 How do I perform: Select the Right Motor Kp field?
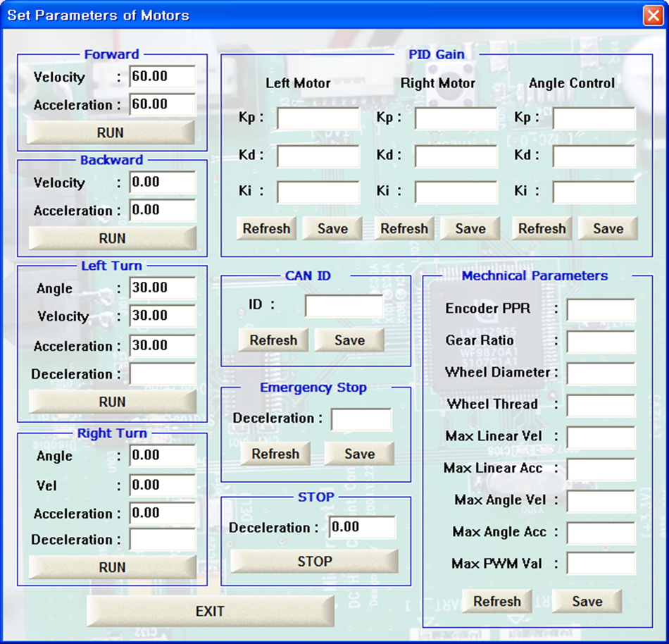456,118
